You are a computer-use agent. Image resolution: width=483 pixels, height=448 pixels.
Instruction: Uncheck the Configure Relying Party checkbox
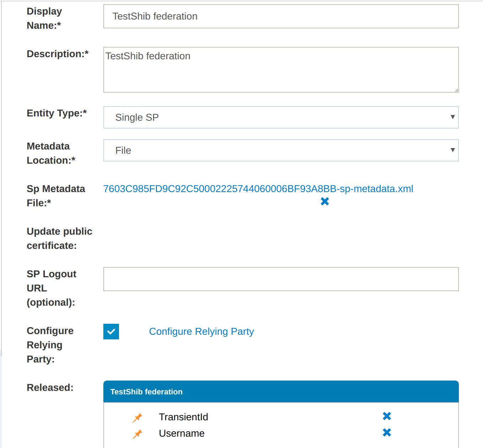coord(111,332)
